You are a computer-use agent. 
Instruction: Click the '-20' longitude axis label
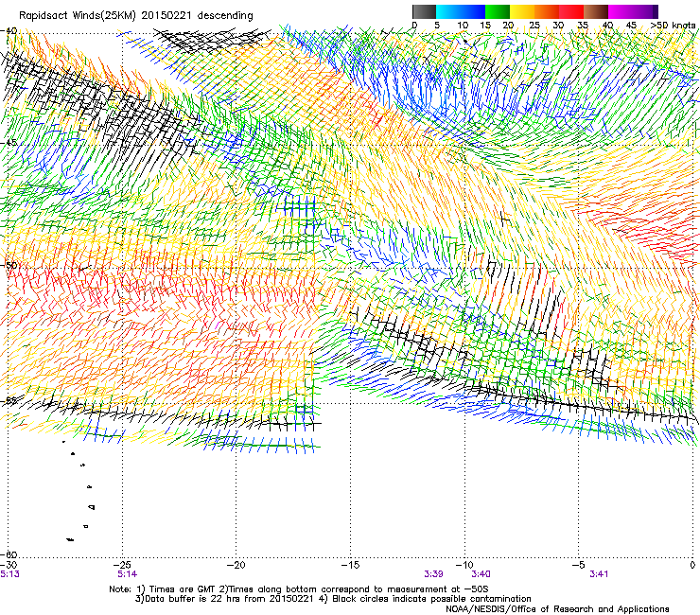click(x=236, y=566)
